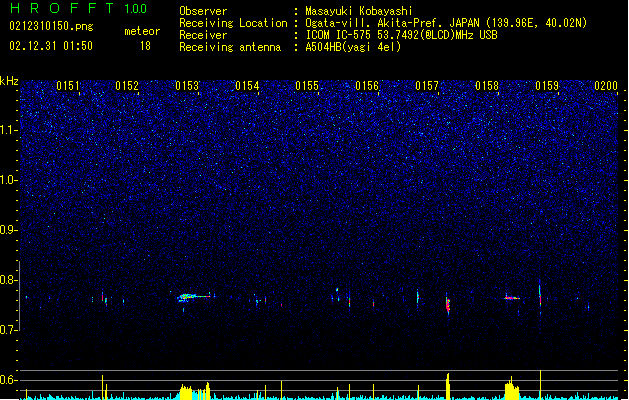Click the 0.8 kHz frequency label
This screenshot has height=400, width=629.
pos(9,280)
